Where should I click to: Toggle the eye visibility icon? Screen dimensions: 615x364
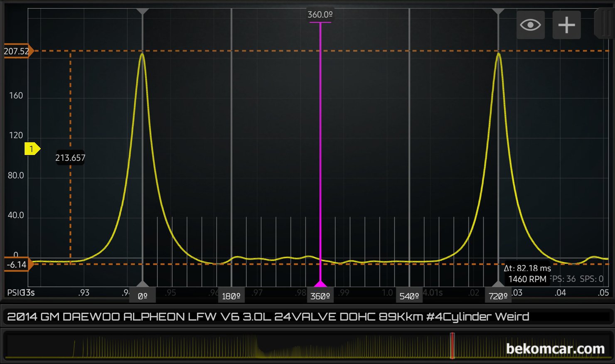pyautogui.click(x=530, y=25)
